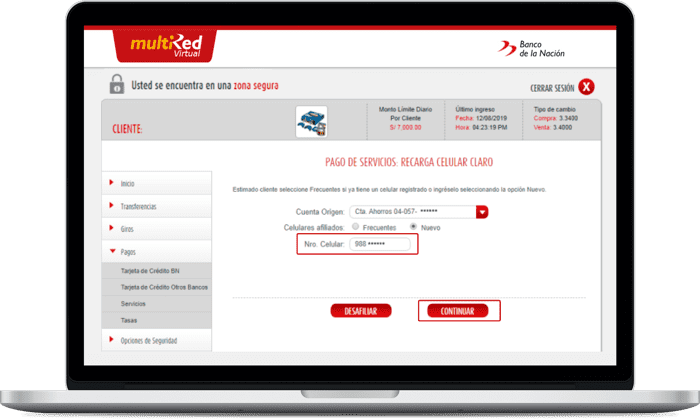Select the Nuevo radio button
The height and width of the screenshot is (420, 700).
(x=413, y=227)
